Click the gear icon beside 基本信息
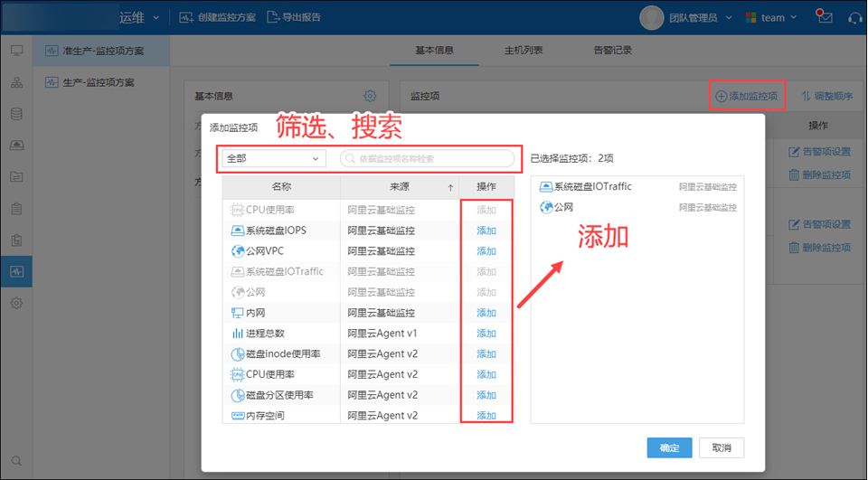Screen dimensions: 868x480 click(x=370, y=96)
